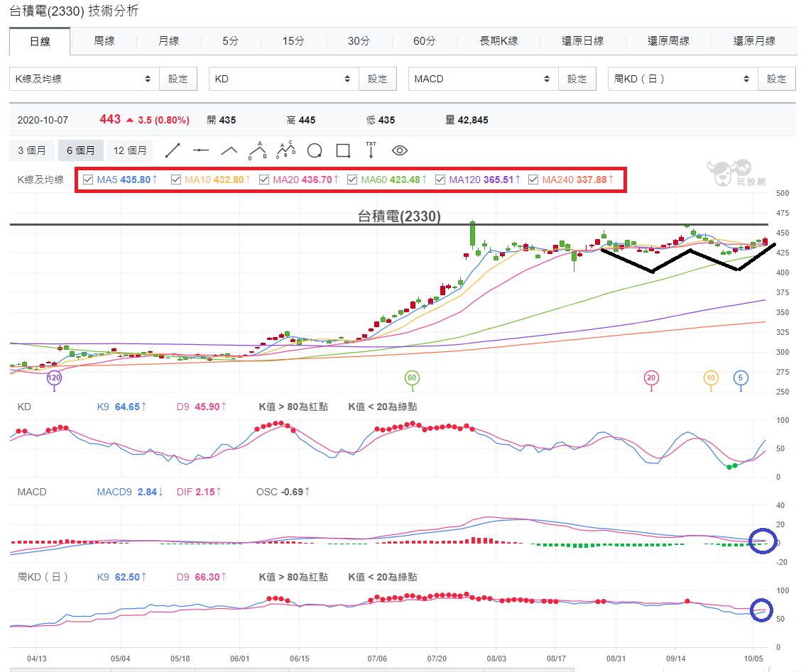Viewport: 801px width, 672px height.
Task: Click the blue 5 moving average marker
Action: coord(741,378)
